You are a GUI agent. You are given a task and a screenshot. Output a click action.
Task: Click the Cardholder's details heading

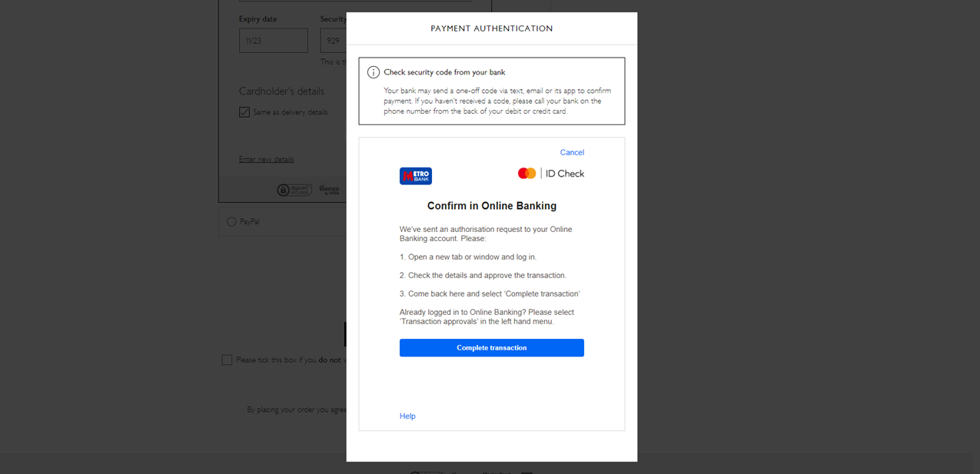[x=281, y=91]
